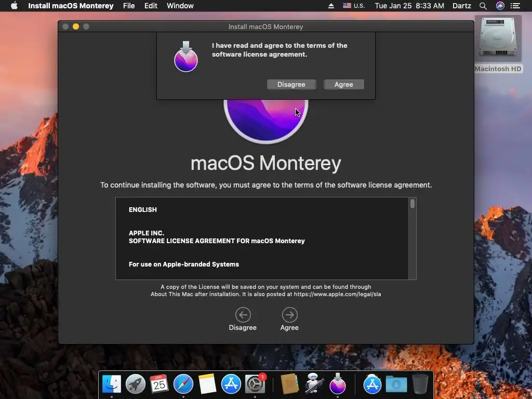
Task: Open Automator robot in the Dock
Action: pos(313,383)
